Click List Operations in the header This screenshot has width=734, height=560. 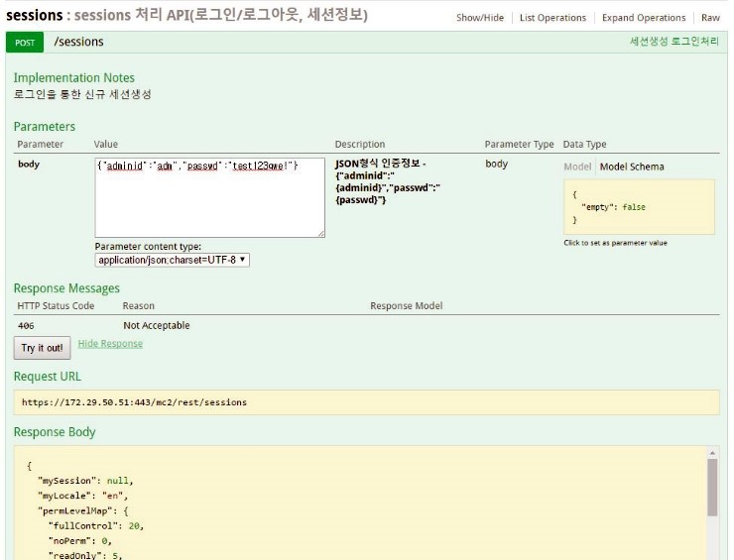pos(552,18)
